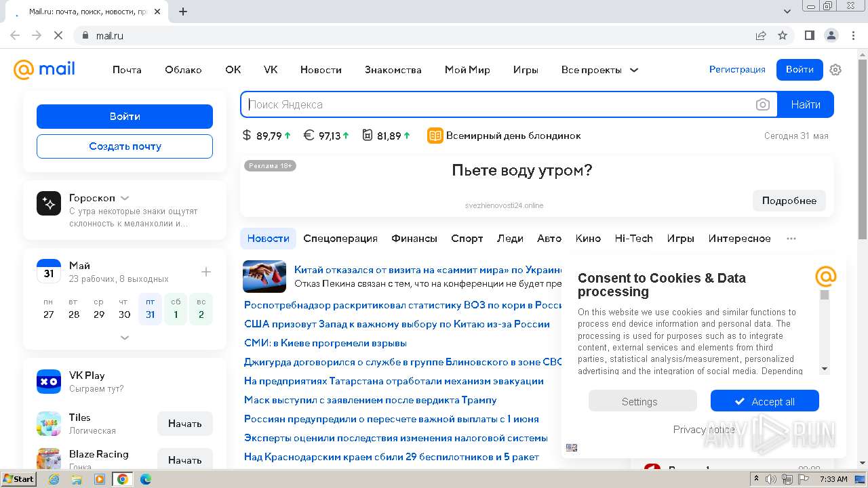Screen dimensions: 868x488
Task: Bookmark this page with star icon
Action: point(783,35)
